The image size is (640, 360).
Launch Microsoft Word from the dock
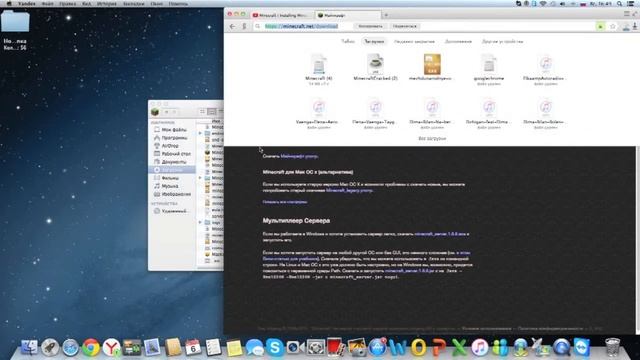pos(398,348)
